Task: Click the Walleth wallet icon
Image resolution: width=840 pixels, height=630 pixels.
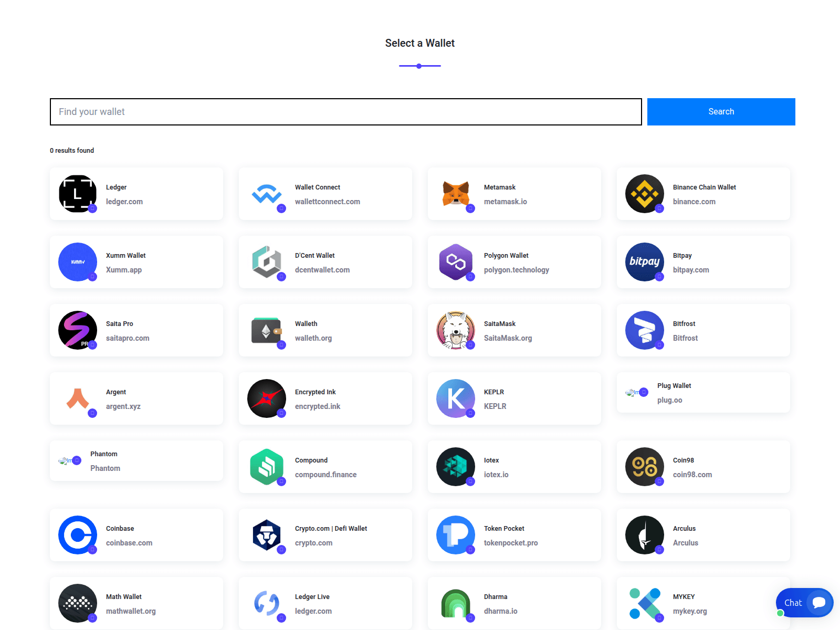Action: pyautogui.click(x=267, y=330)
